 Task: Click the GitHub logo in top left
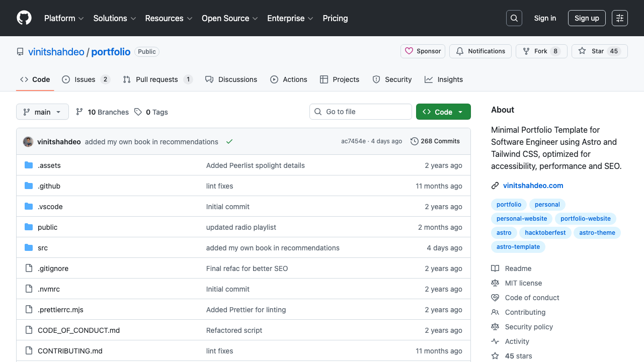24,18
